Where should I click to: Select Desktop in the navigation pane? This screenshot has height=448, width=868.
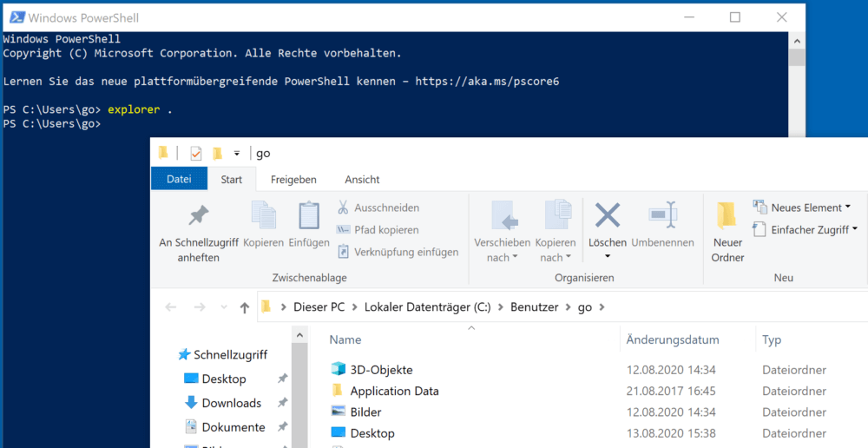(x=214, y=379)
